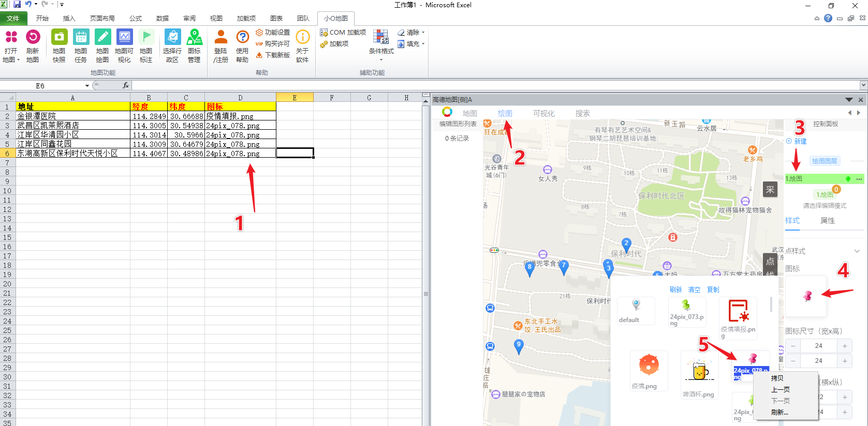Select the 疫情填报.png icon thumbnail
This screenshot has width=868, height=426.
[738, 318]
